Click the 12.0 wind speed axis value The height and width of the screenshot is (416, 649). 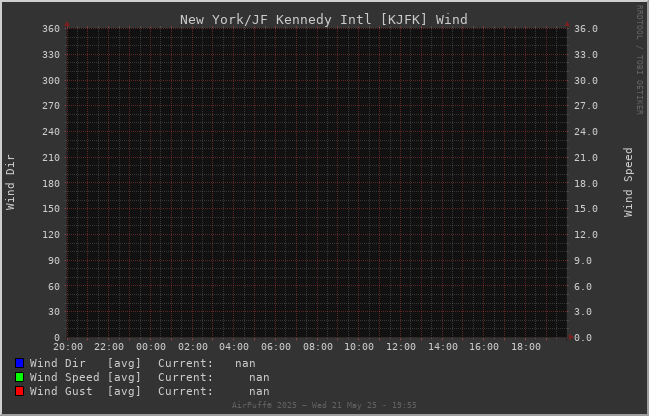pyautogui.click(x=586, y=235)
